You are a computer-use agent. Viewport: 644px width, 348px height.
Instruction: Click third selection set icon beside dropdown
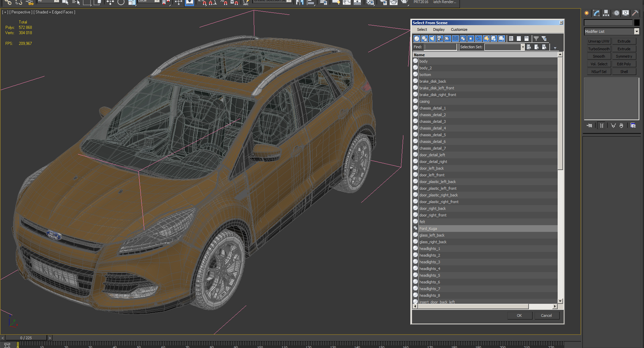click(544, 47)
